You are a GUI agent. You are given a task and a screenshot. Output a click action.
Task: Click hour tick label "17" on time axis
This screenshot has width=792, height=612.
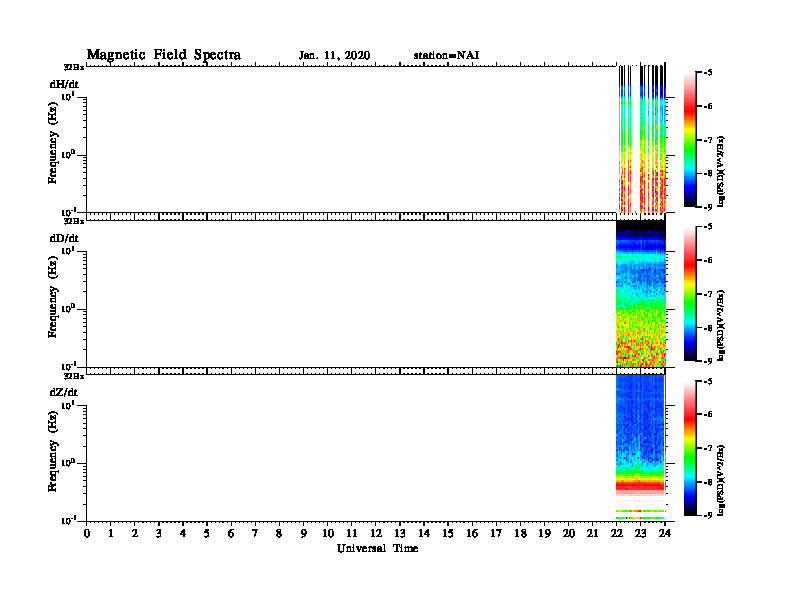pos(496,533)
